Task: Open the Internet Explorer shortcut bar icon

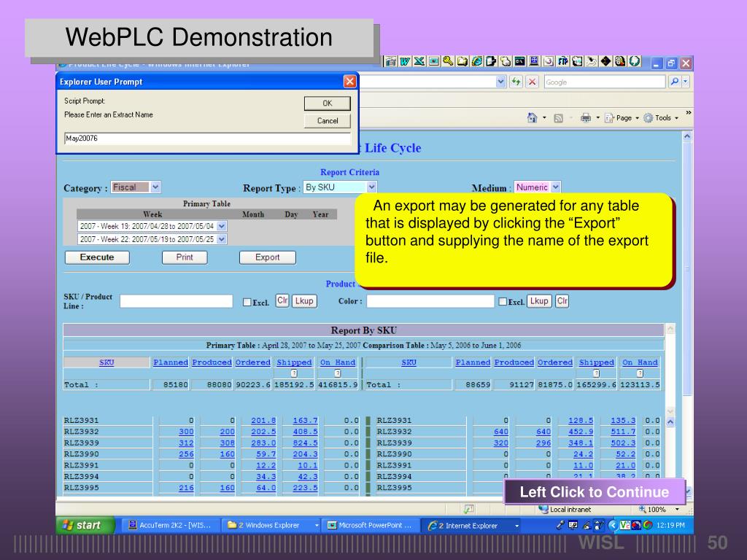Action: 476,61
